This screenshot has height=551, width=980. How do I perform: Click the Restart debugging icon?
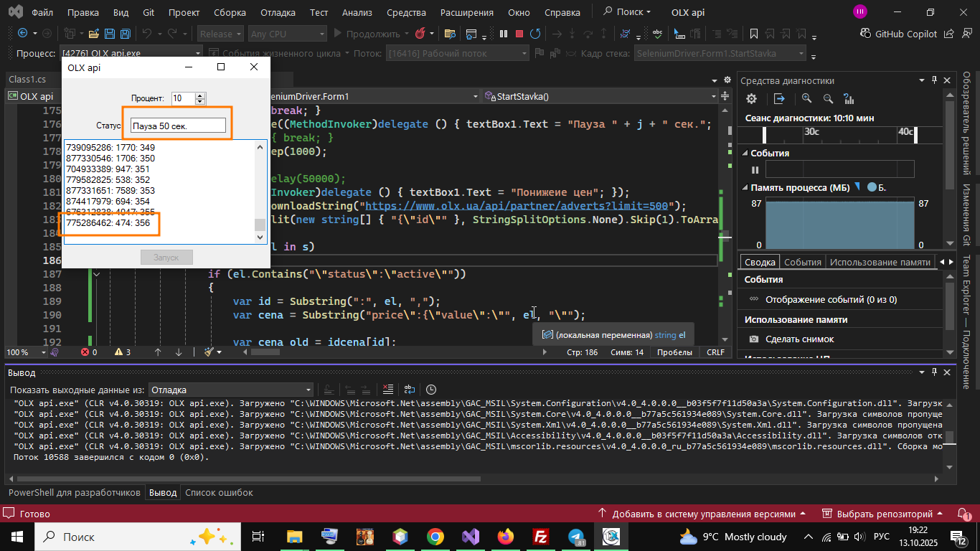[x=535, y=34]
